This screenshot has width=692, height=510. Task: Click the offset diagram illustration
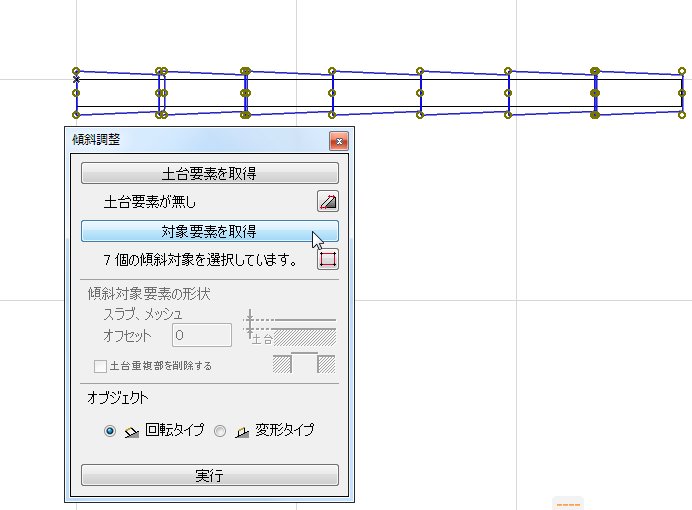pyautogui.click(x=289, y=327)
